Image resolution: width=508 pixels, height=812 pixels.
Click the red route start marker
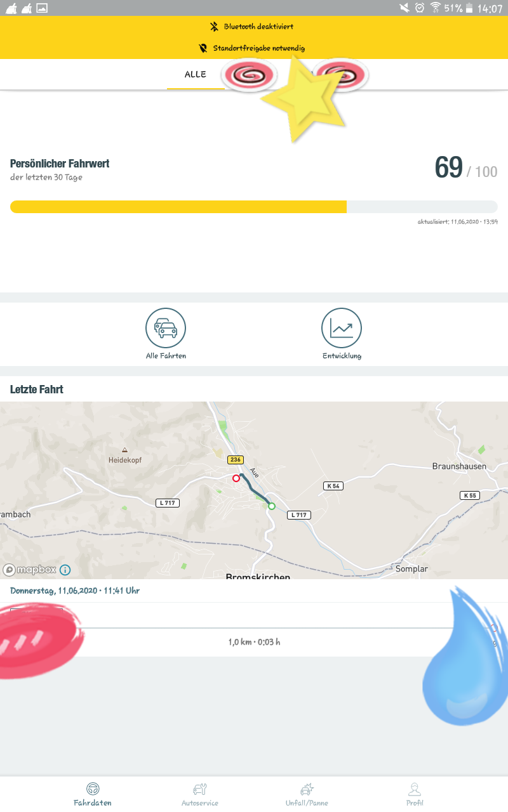click(236, 478)
